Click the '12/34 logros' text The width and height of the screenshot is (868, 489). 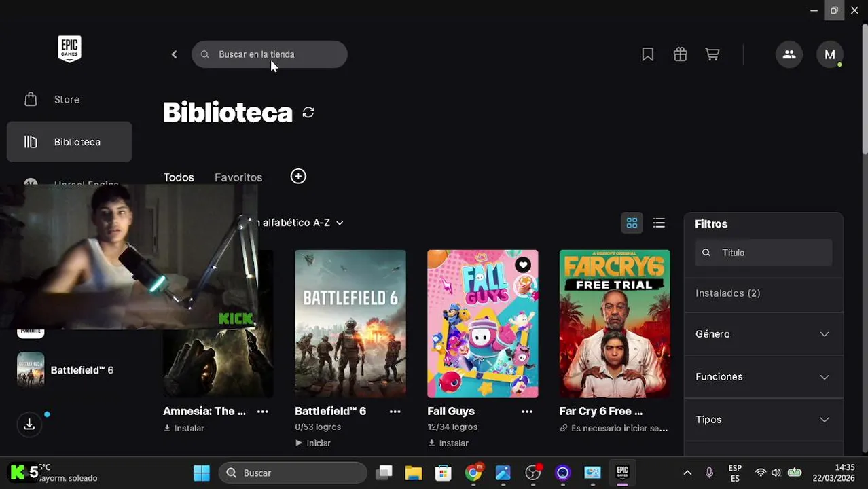tap(452, 427)
